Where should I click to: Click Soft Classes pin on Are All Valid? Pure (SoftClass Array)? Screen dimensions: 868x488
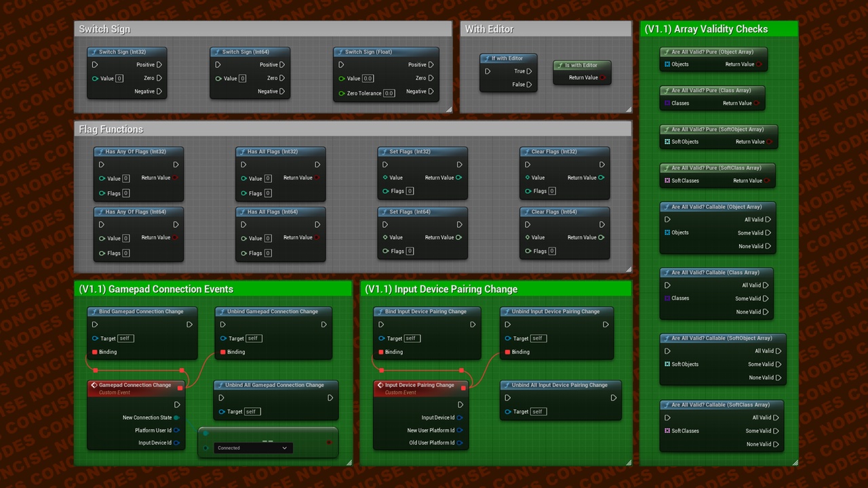click(667, 180)
